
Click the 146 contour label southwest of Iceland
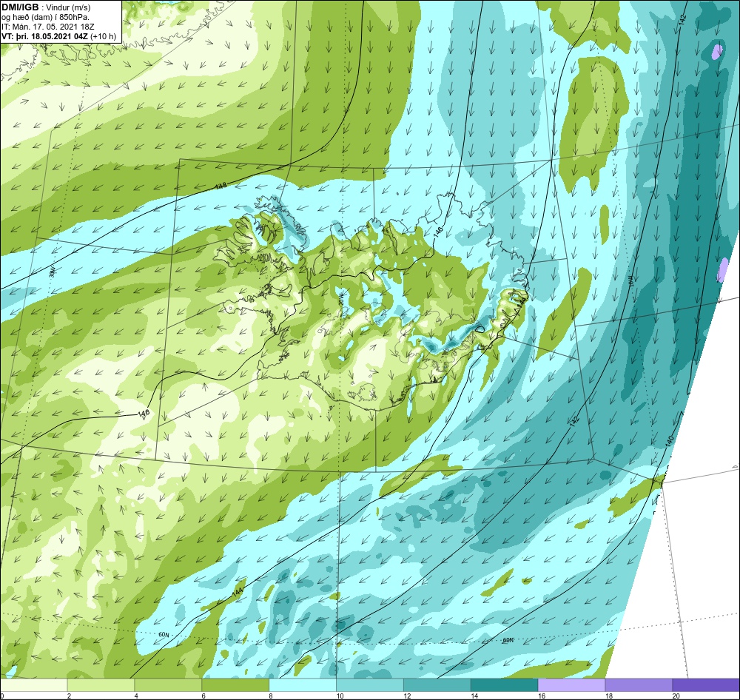point(144,413)
